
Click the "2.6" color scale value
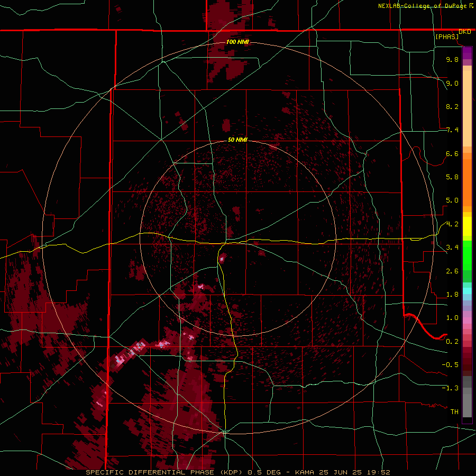452,271
